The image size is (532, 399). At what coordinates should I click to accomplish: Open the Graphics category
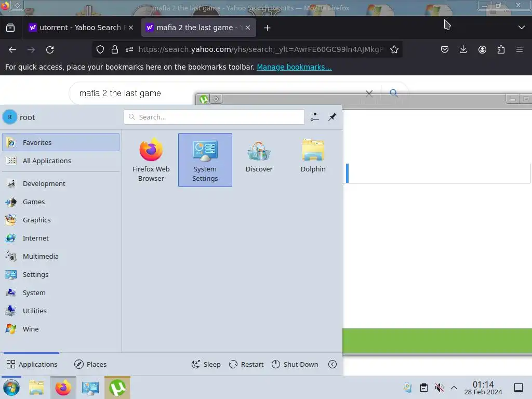click(61, 220)
